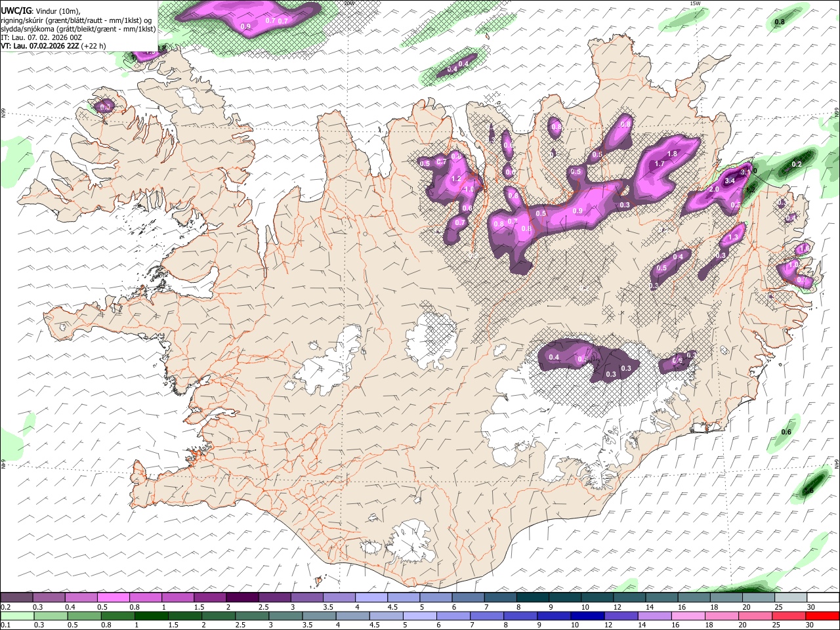Click the '30' label in the upper legend row
Image resolution: width=840 pixels, height=630 pixels.
click(811, 607)
